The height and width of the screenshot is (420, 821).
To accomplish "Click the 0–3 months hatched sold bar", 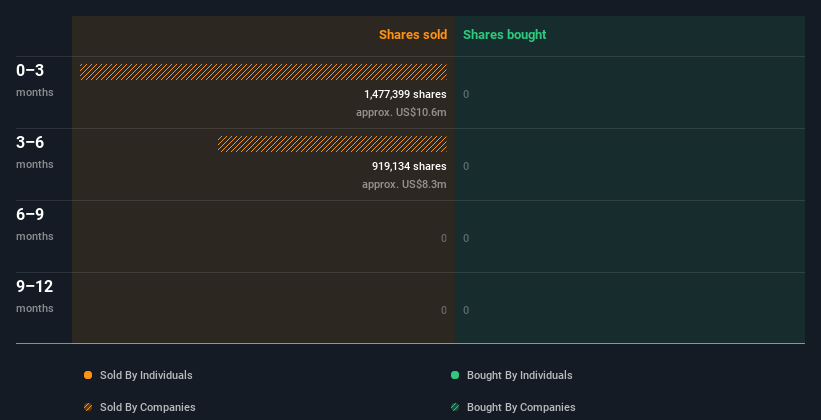I will tap(263, 72).
